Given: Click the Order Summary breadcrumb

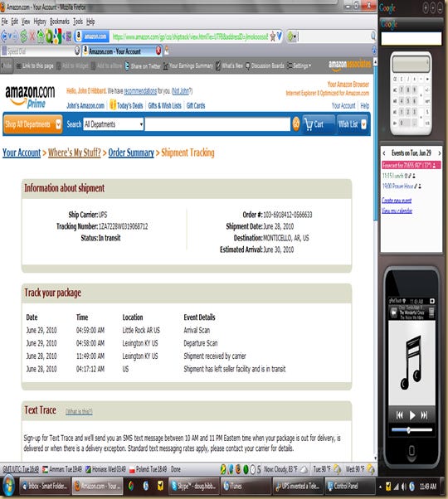Looking at the screenshot, I should (x=131, y=153).
